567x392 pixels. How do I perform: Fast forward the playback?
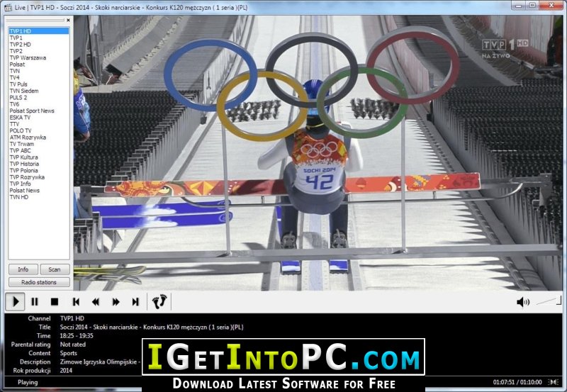116,301
